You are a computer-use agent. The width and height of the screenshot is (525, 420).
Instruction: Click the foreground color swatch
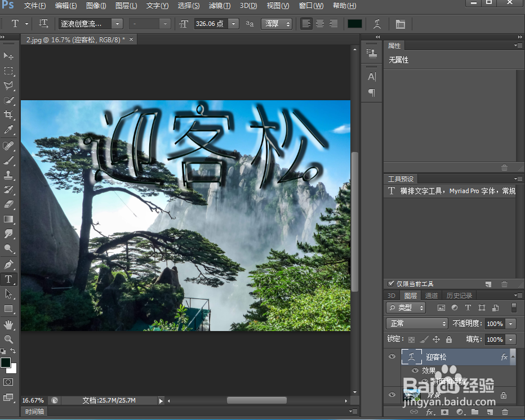[6, 363]
